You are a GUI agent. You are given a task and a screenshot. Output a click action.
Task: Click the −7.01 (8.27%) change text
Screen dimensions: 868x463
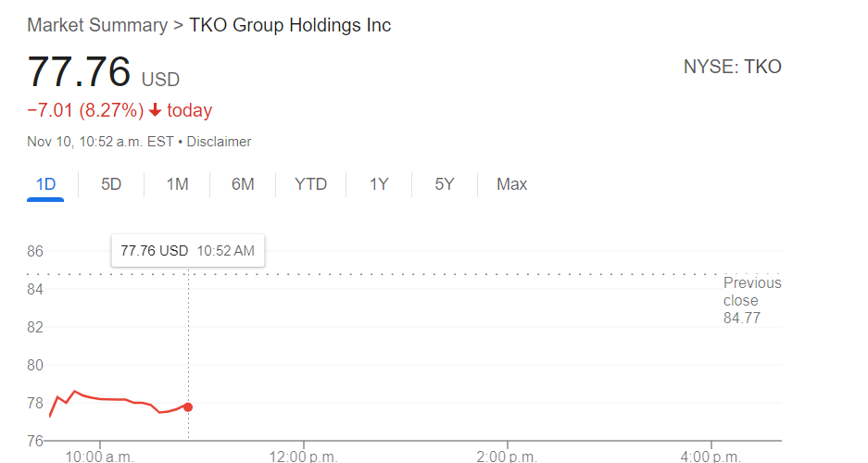click(x=85, y=111)
